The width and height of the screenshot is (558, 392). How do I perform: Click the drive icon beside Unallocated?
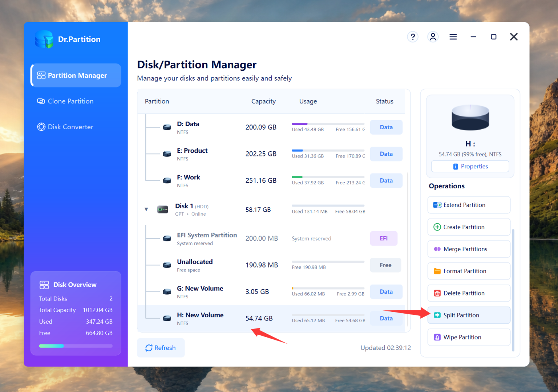click(x=167, y=265)
